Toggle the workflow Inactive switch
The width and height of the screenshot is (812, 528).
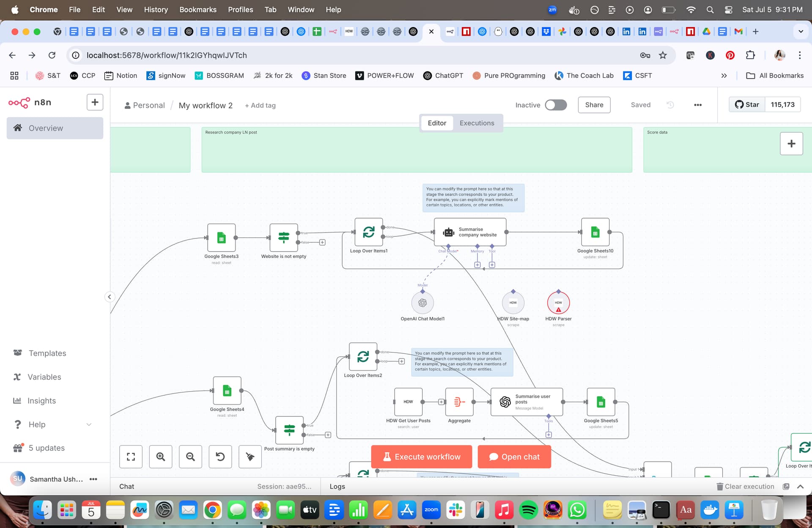(x=556, y=105)
